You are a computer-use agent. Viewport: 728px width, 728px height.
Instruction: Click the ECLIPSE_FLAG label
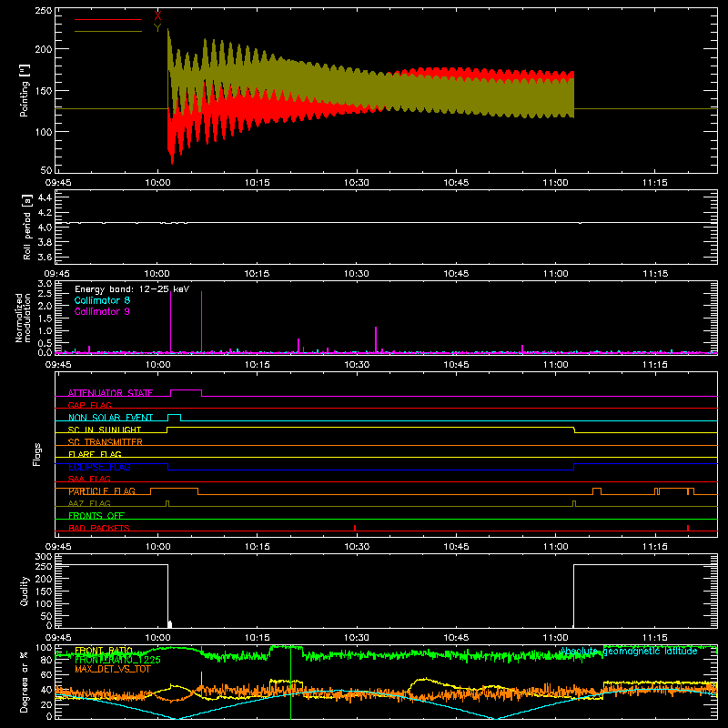pos(99,467)
